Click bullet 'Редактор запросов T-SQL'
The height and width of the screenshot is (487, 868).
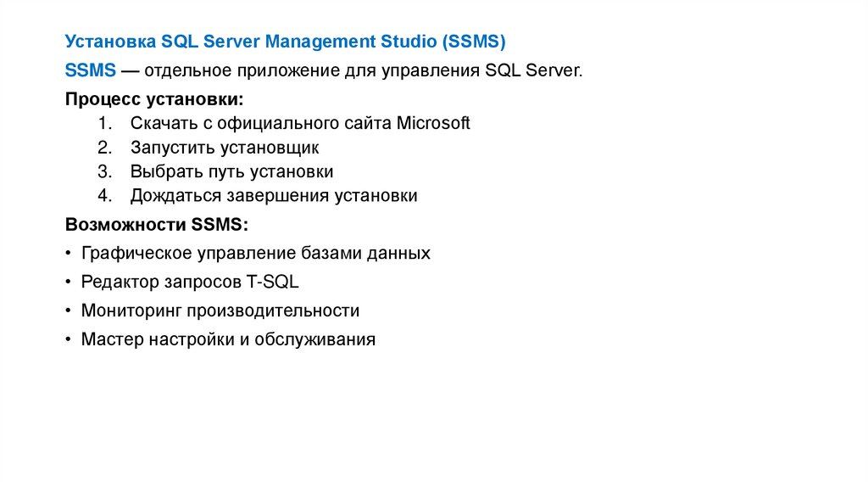pyautogui.click(x=190, y=282)
